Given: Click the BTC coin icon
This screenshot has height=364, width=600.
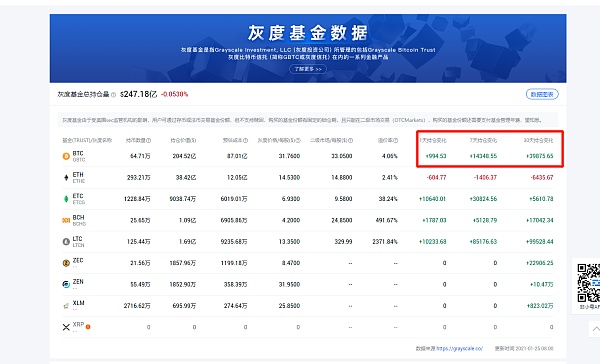Looking at the screenshot, I should coord(66,156).
